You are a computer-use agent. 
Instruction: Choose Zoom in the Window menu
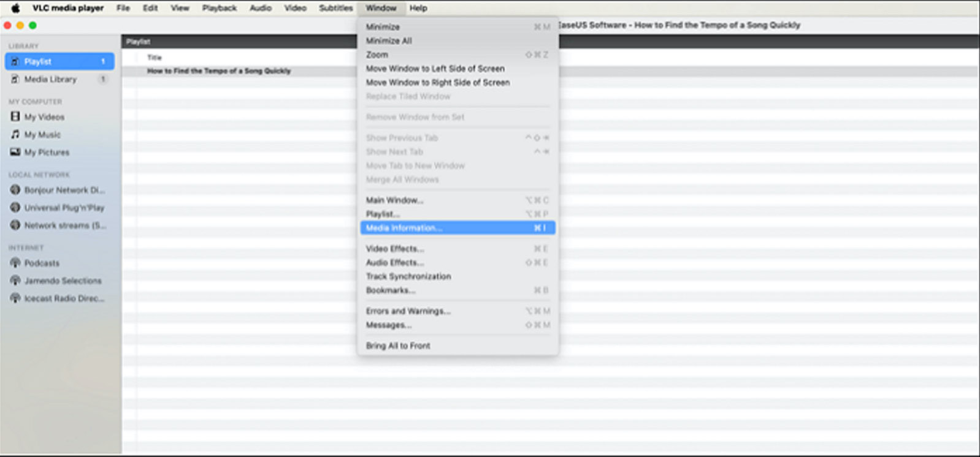pyautogui.click(x=457, y=55)
